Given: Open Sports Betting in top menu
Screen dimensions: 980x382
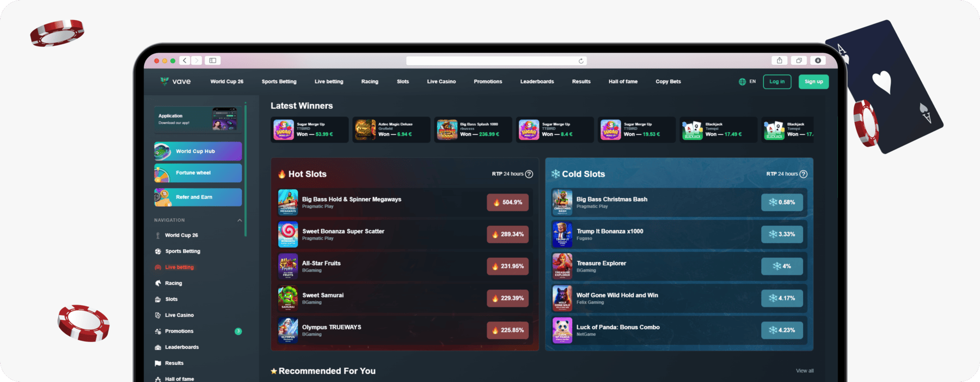Looking at the screenshot, I should 279,82.
